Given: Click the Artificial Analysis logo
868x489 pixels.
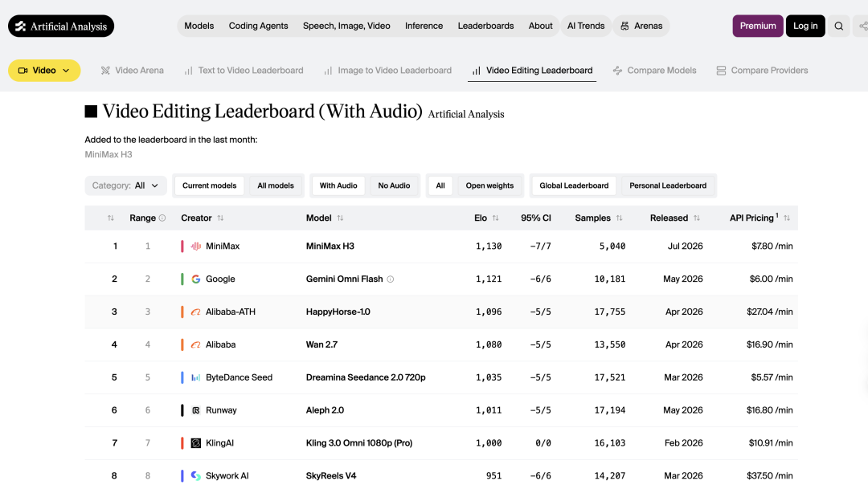Looking at the screenshot, I should (x=61, y=26).
